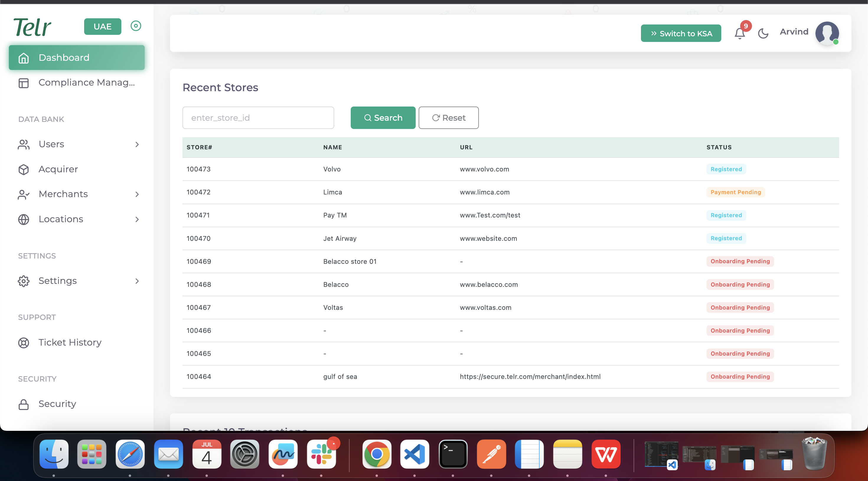Click Onboarding Pending for Belacco store 01
Viewport: 868px width, 481px height.
[740, 261]
